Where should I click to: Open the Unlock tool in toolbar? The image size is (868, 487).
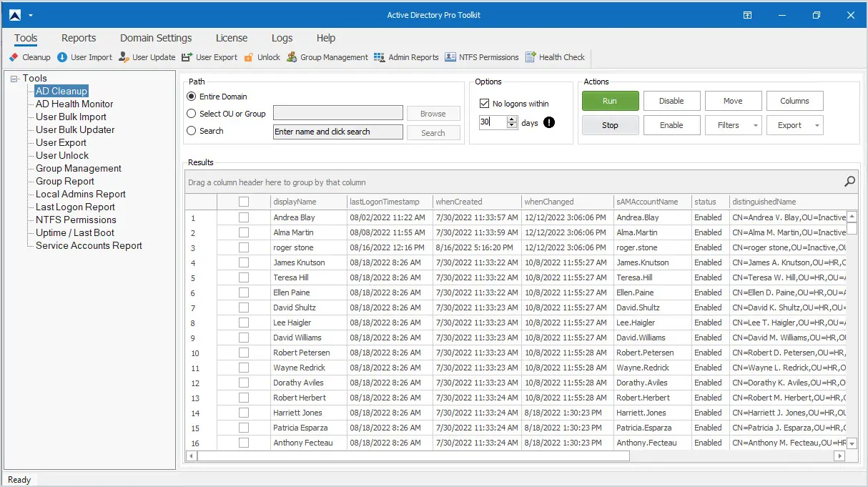click(262, 57)
